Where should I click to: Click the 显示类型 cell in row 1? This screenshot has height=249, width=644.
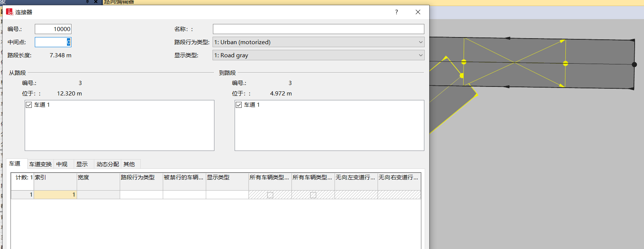pyautogui.click(x=227, y=195)
